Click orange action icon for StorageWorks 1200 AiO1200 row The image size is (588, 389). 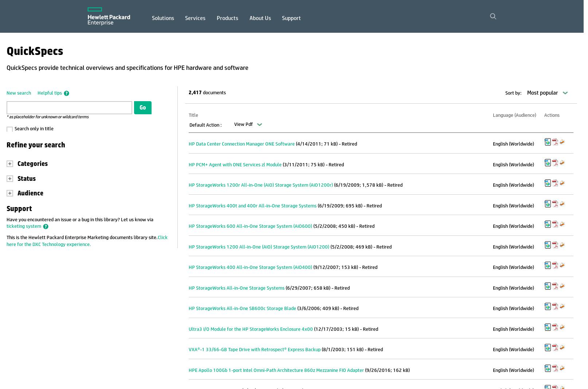(x=562, y=245)
